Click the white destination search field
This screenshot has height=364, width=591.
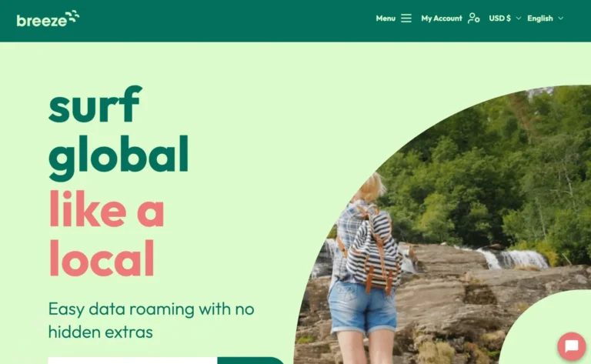132,361
